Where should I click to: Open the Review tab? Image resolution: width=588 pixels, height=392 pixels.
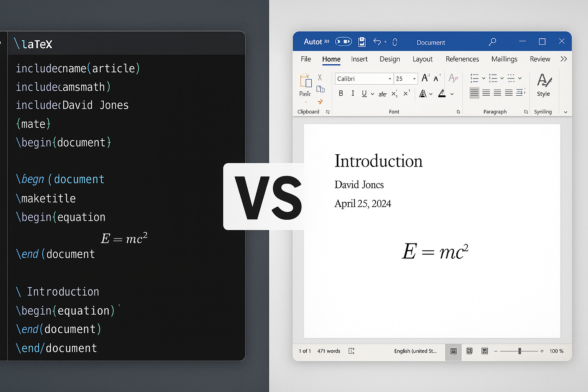(x=540, y=59)
